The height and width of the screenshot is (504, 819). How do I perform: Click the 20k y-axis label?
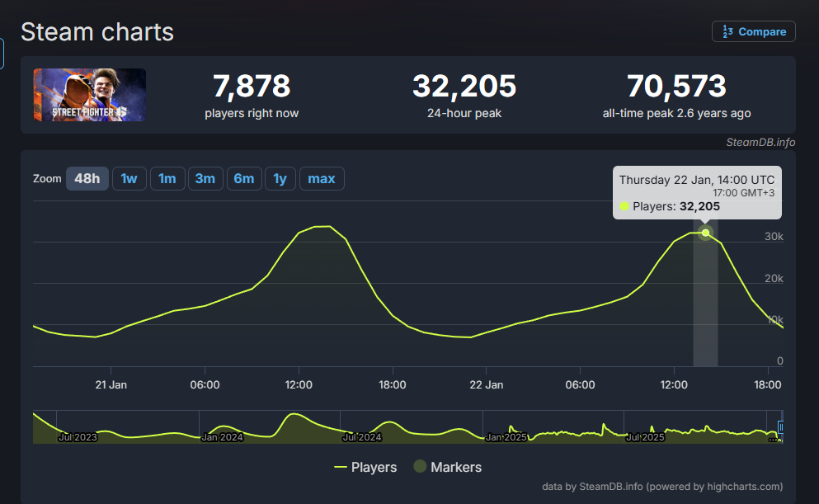pyautogui.click(x=774, y=278)
